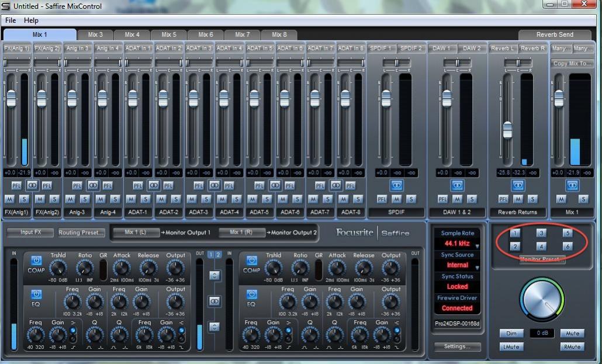The height and width of the screenshot is (364, 602).
Task: Solo the ADAT-4 channel
Action: coord(237,199)
